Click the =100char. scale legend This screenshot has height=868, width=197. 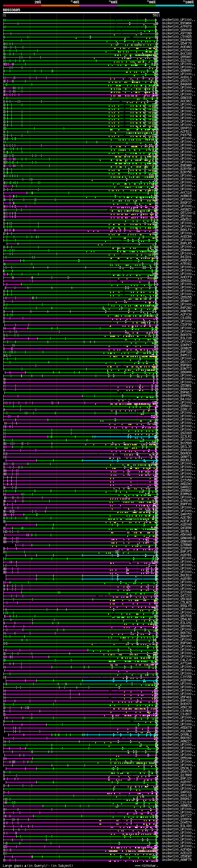point(147,865)
